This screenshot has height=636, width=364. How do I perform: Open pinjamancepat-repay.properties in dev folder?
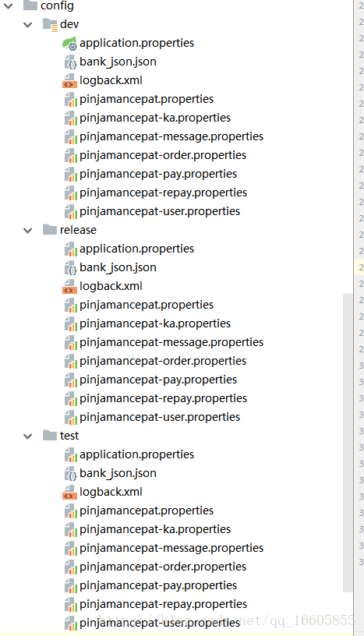[163, 193]
